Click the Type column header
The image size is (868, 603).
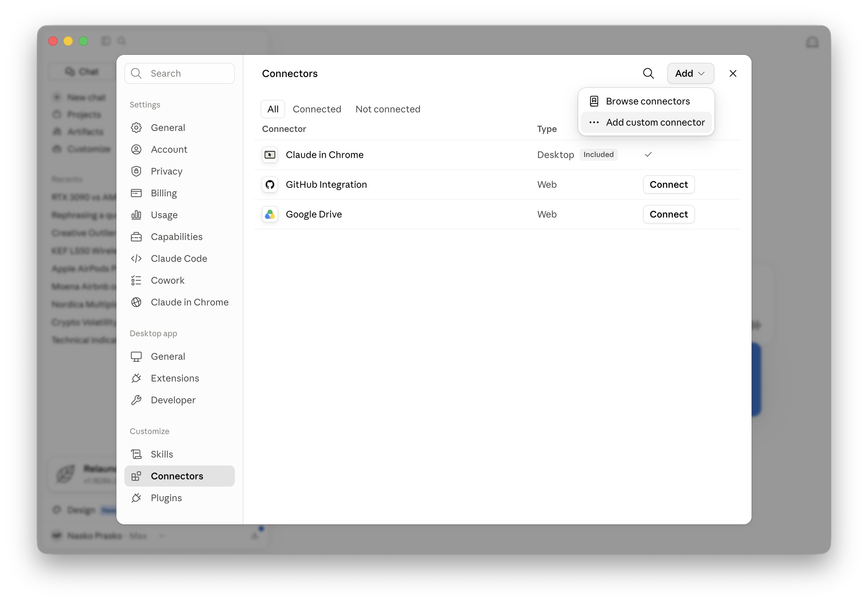point(547,129)
